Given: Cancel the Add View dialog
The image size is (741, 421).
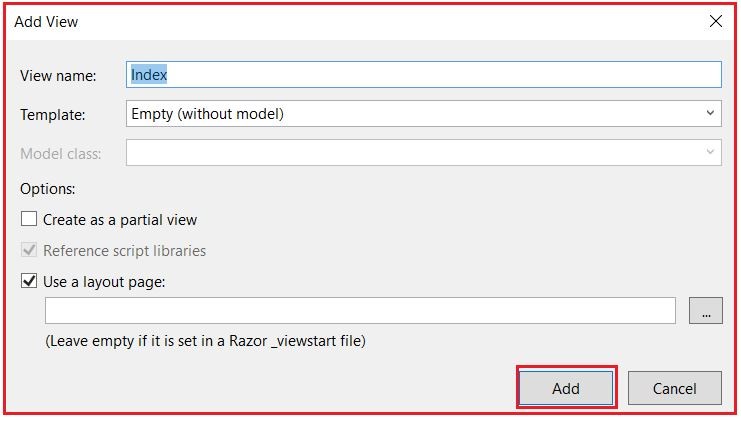Looking at the screenshot, I should [674, 388].
